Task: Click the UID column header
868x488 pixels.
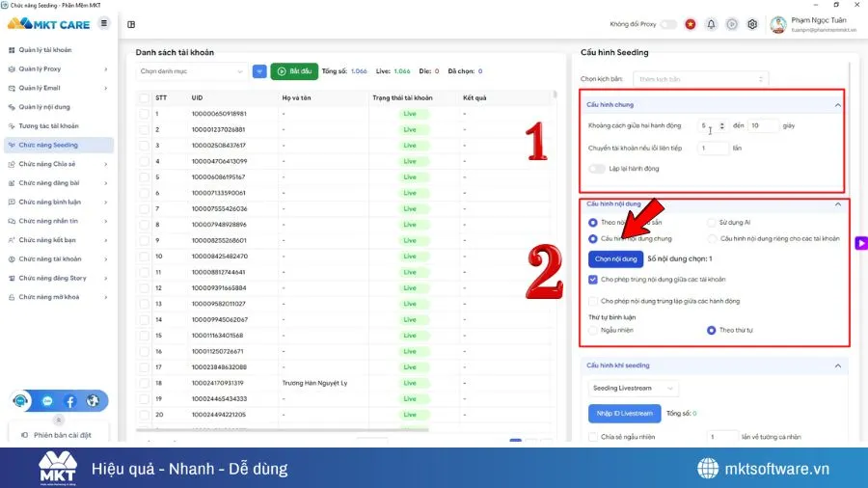Action: coord(197,98)
